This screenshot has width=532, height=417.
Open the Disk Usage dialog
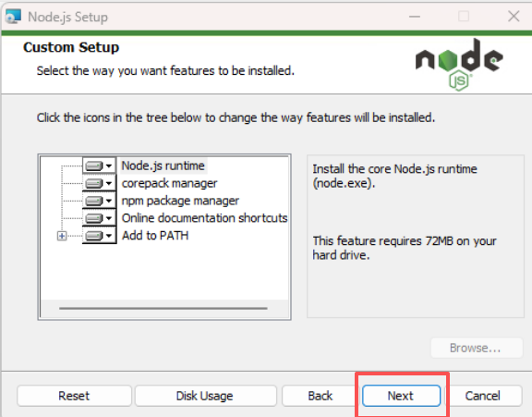tap(205, 396)
